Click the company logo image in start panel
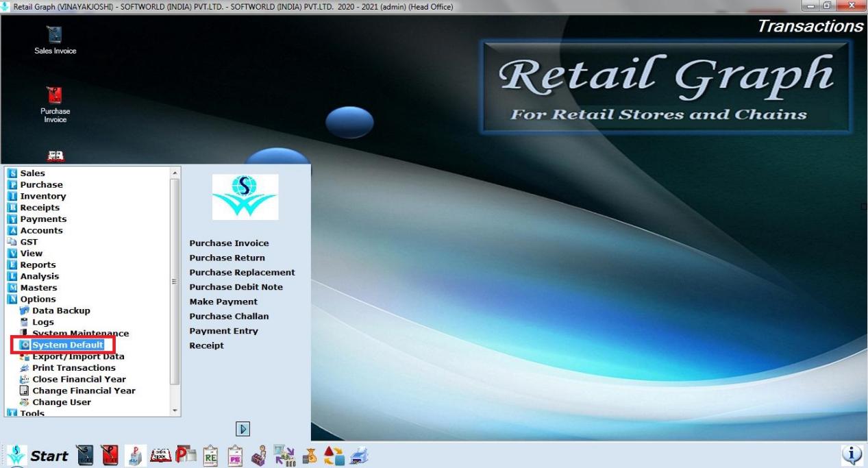868x468 pixels. tap(245, 197)
